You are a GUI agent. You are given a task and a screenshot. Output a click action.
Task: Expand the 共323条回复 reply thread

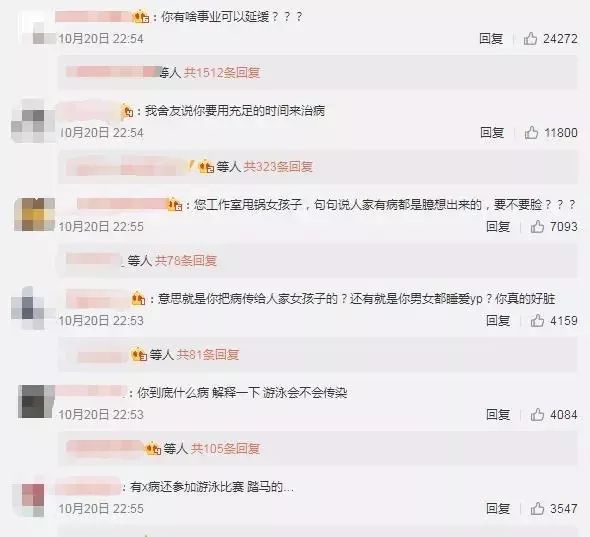tap(278, 166)
